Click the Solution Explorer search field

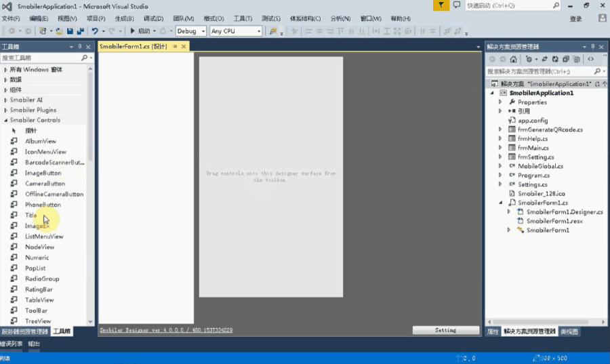pos(540,72)
